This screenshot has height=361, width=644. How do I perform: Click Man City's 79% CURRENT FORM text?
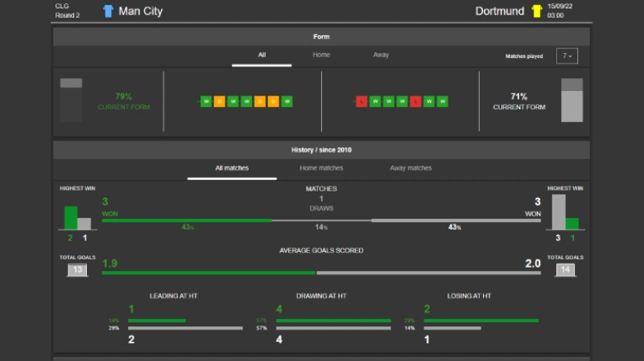pyautogui.click(x=124, y=101)
